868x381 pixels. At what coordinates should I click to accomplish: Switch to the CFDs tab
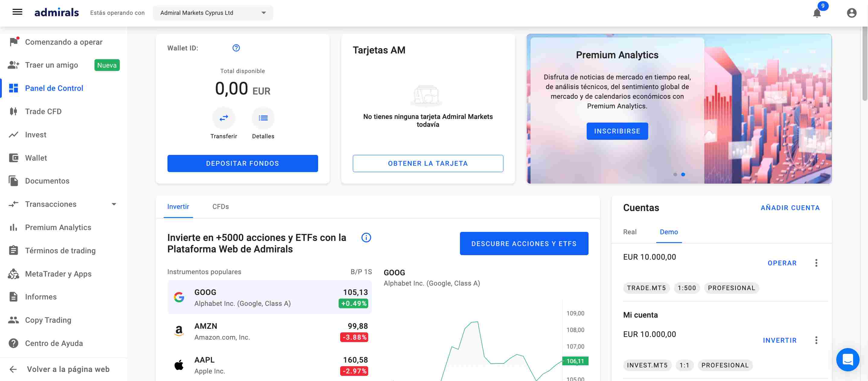[220, 207]
